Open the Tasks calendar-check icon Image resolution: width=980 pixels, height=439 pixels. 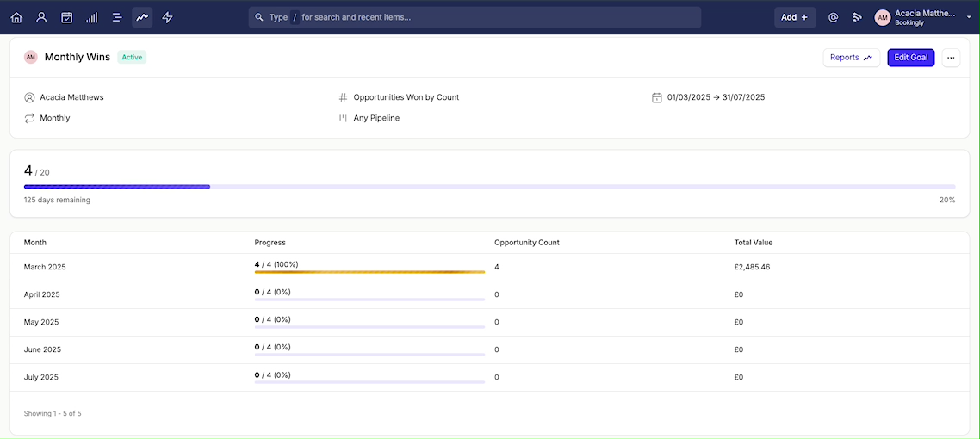(x=67, y=17)
